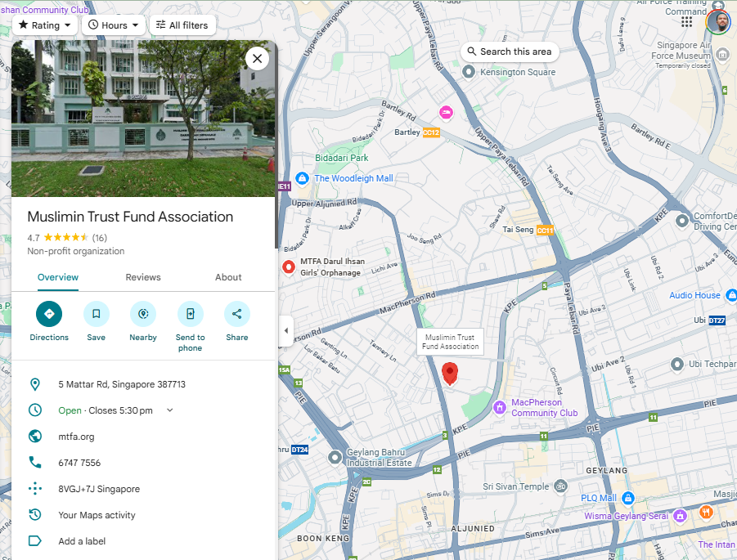Click The Intan map label
The width and height of the screenshot is (737, 560).
(x=717, y=544)
